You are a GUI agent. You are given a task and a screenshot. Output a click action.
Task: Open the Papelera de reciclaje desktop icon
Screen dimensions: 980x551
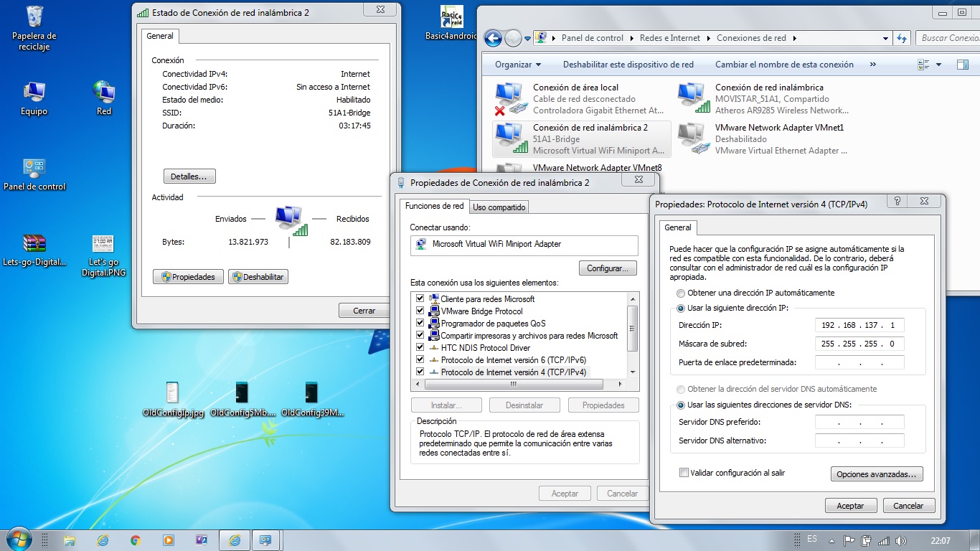34,29
